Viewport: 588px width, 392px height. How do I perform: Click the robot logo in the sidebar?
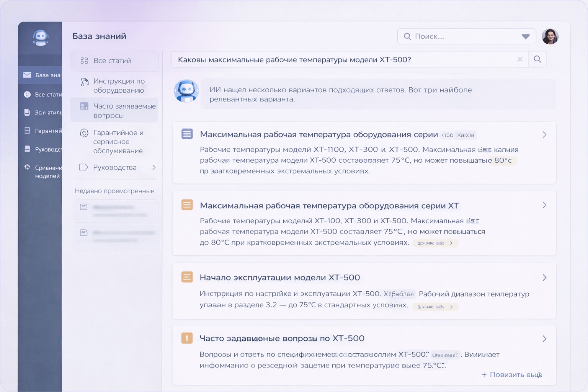click(x=40, y=38)
